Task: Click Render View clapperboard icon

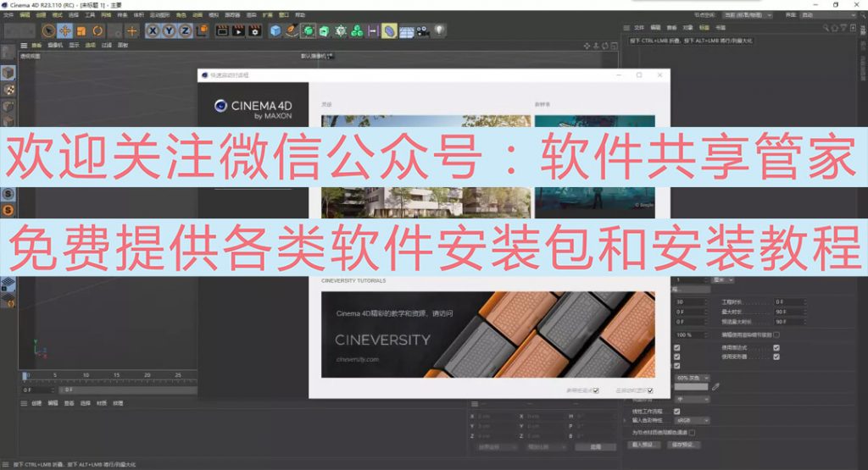Action: click(222, 31)
